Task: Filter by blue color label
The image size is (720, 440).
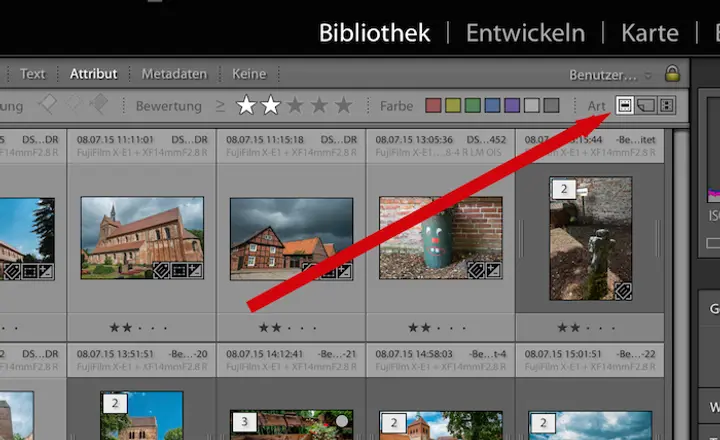Action: click(x=492, y=105)
